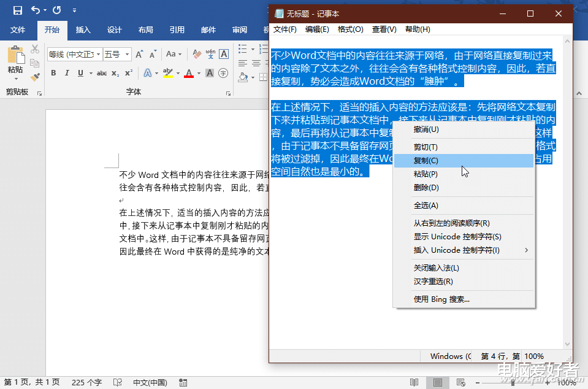Click the Paste (粘贴) clipboard icon

click(x=15, y=55)
